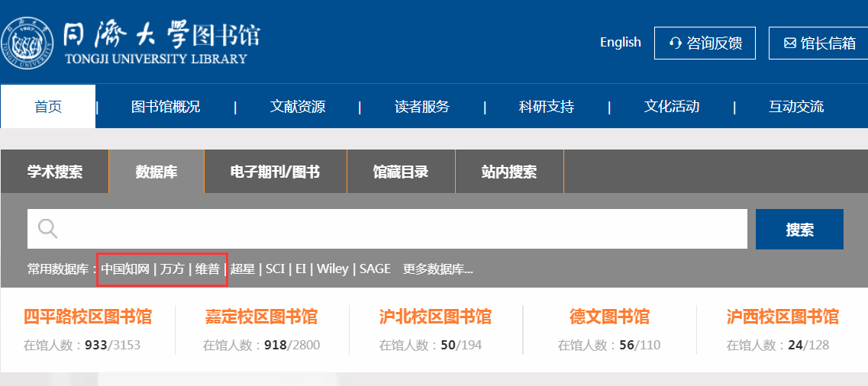Open 沪西校区图书馆 heading

pyautogui.click(x=782, y=317)
